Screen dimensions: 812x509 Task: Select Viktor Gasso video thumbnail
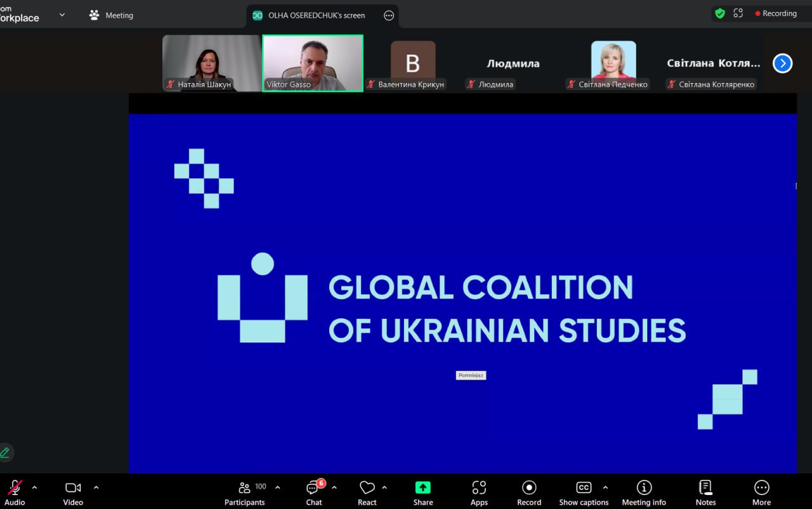(x=313, y=63)
